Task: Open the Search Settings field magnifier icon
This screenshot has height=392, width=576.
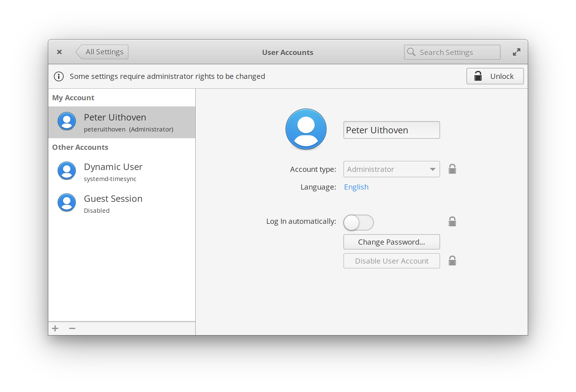Action: point(411,52)
